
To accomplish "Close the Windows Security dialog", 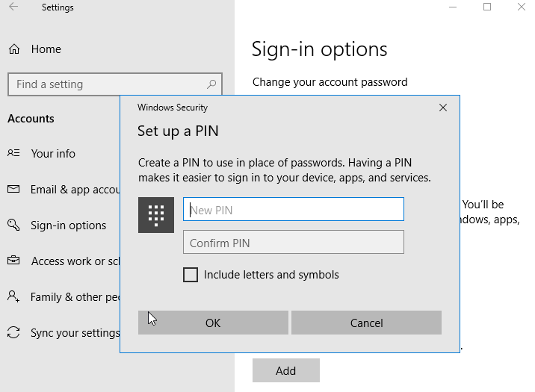I will (x=443, y=108).
